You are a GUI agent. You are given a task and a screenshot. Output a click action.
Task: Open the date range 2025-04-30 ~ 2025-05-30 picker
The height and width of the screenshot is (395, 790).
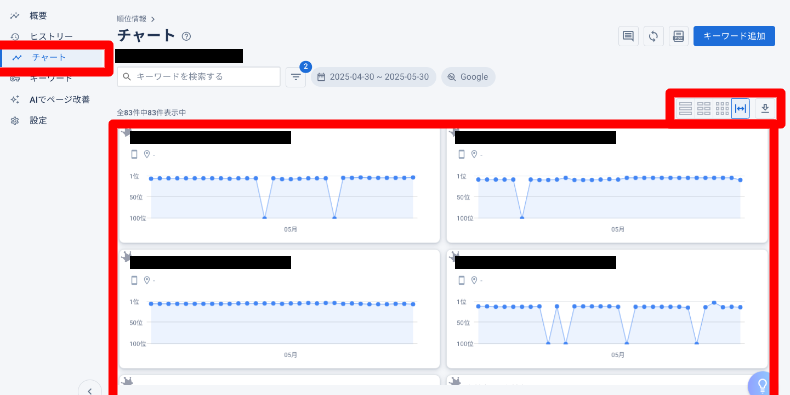[x=373, y=77]
